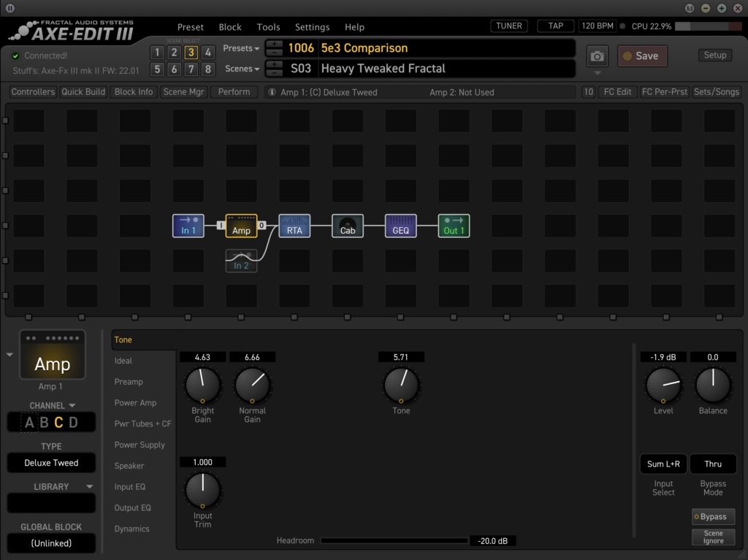Open the Scenes dropdown

click(x=242, y=69)
